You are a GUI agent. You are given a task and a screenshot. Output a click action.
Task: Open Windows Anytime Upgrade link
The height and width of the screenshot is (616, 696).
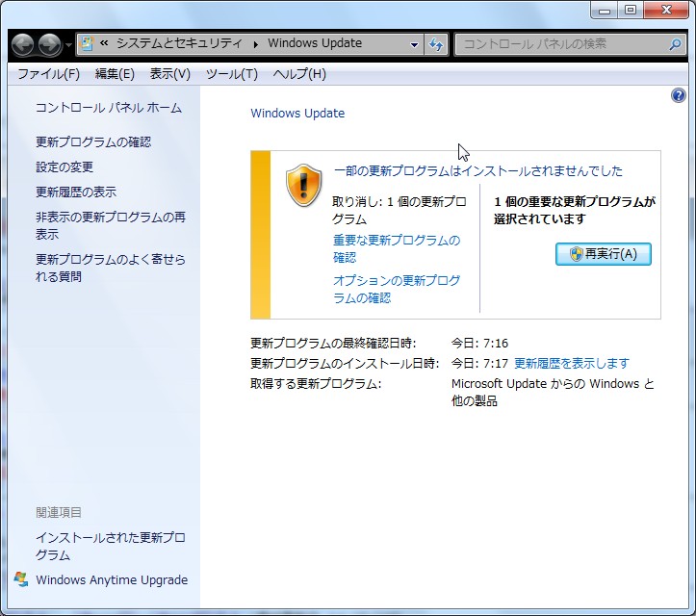pos(112,580)
